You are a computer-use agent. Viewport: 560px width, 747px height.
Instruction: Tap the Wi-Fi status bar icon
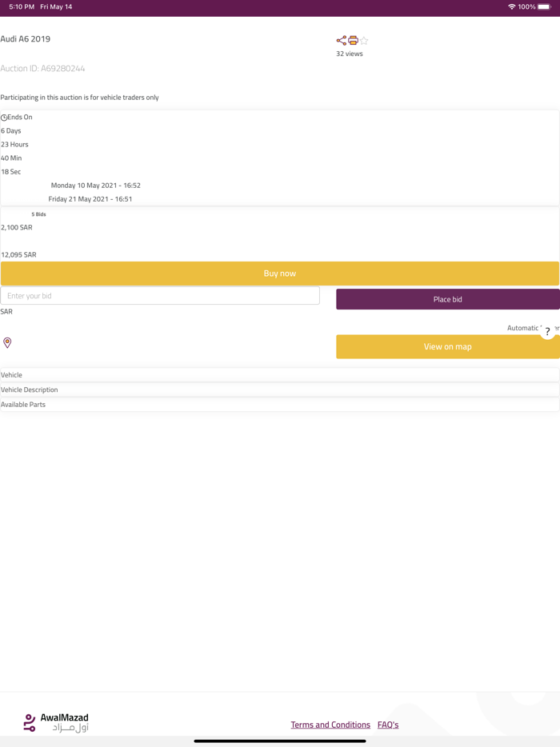(x=511, y=6)
